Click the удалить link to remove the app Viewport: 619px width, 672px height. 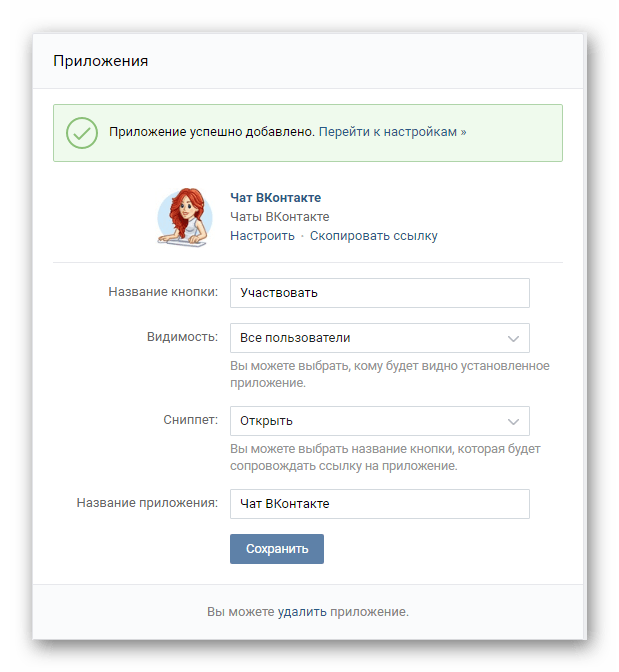point(302,612)
